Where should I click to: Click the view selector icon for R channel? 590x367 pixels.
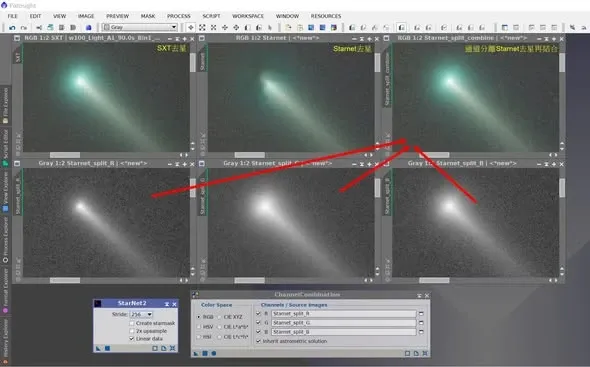point(421,314)
